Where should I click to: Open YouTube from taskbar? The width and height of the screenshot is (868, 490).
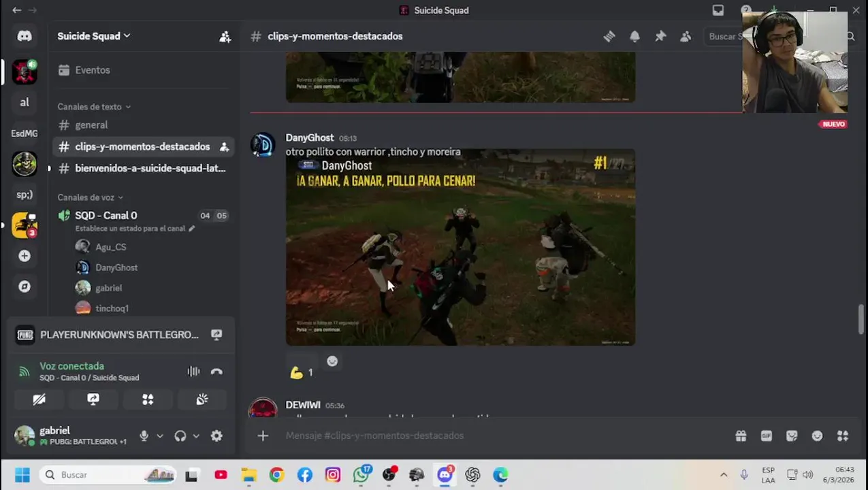221,475
